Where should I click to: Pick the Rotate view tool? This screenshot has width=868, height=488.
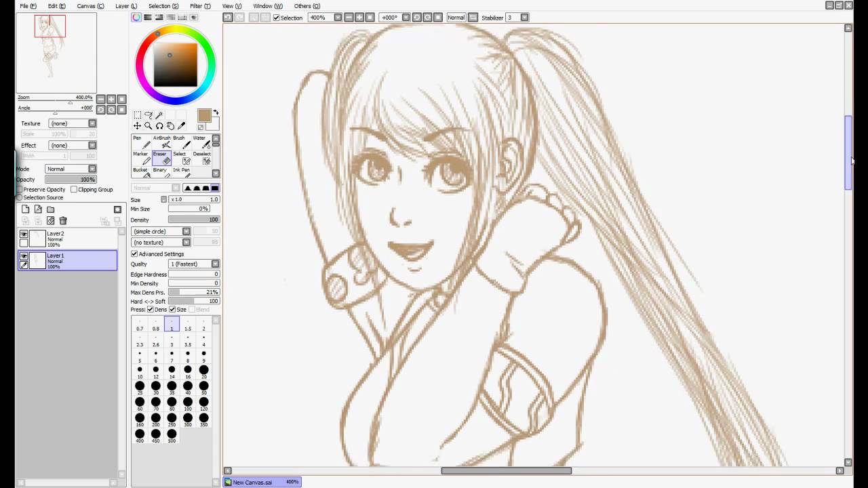click(x=159, y=126)
